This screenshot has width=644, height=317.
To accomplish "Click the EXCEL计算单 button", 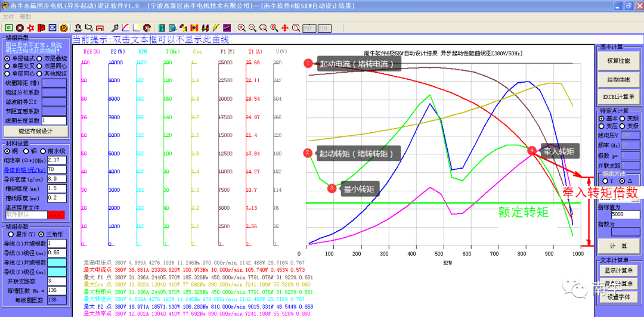I will [618, 97].
